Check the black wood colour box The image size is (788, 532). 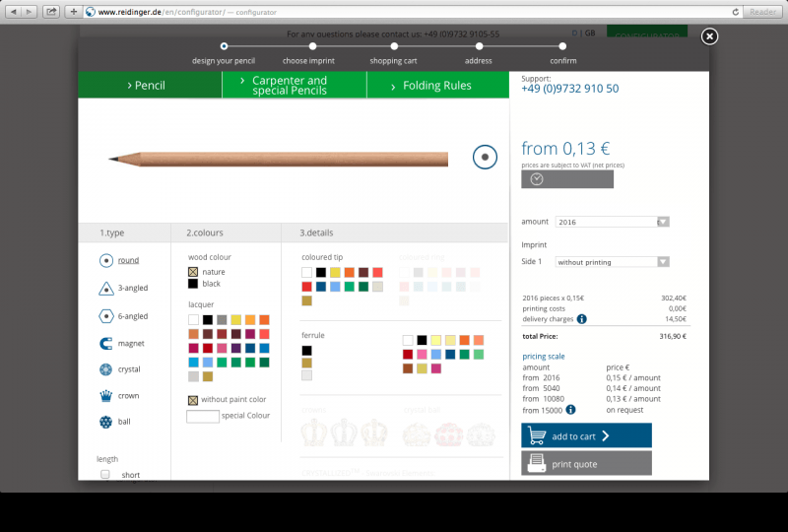(193, 284)
